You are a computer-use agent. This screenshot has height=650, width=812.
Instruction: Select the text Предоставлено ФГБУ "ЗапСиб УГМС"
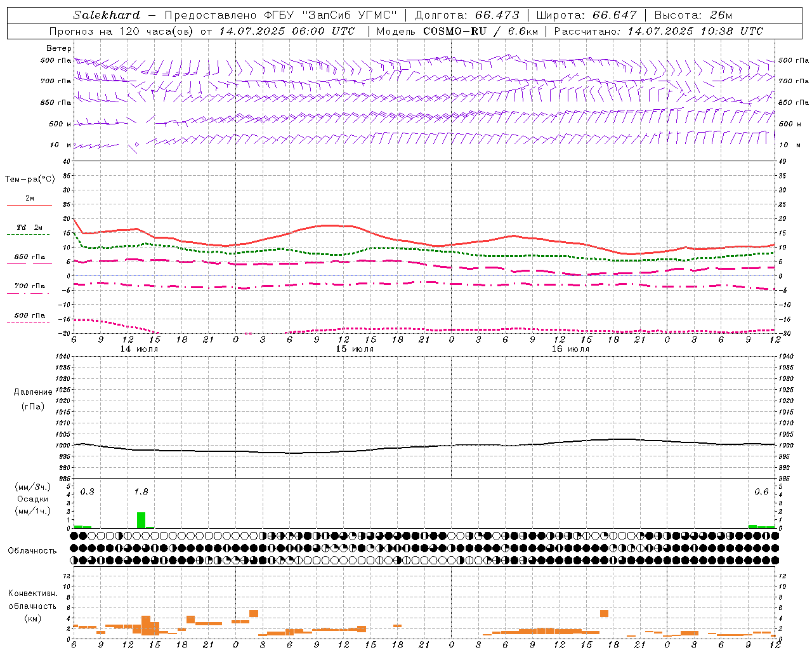(280, 15)
